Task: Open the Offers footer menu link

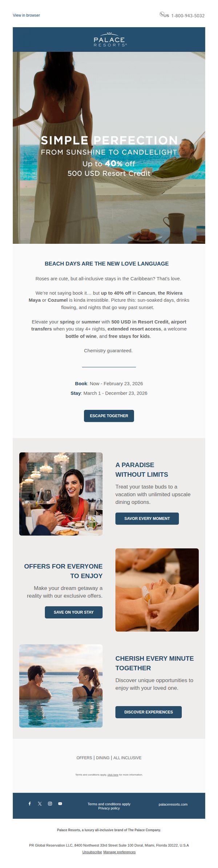Action: click(x=84, y=758)
